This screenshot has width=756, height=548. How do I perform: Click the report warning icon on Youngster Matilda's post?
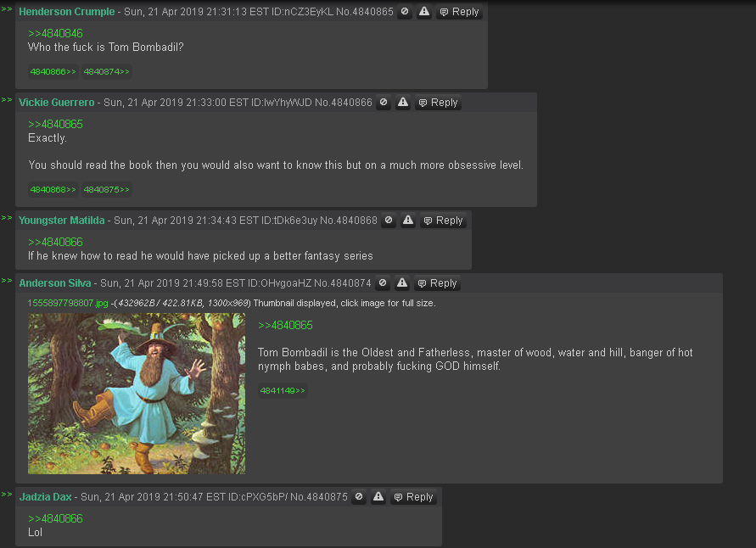[408, 221]
